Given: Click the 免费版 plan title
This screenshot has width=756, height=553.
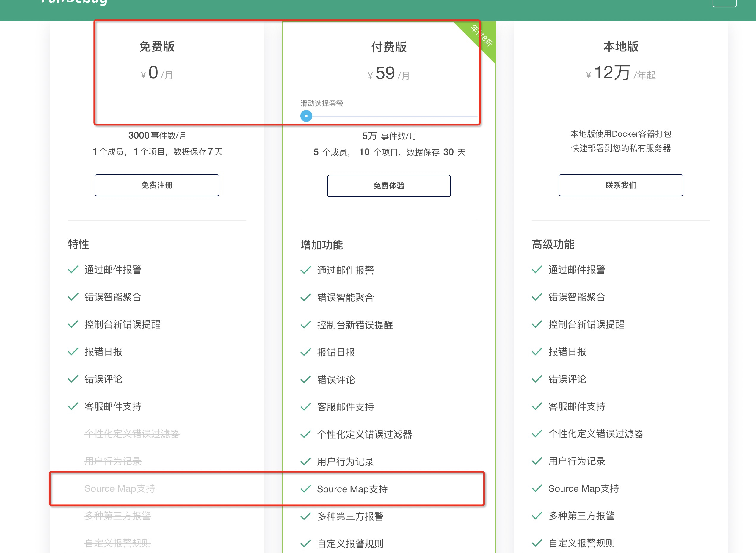Looking at the screenshot, I should click(x=157, y=47).
